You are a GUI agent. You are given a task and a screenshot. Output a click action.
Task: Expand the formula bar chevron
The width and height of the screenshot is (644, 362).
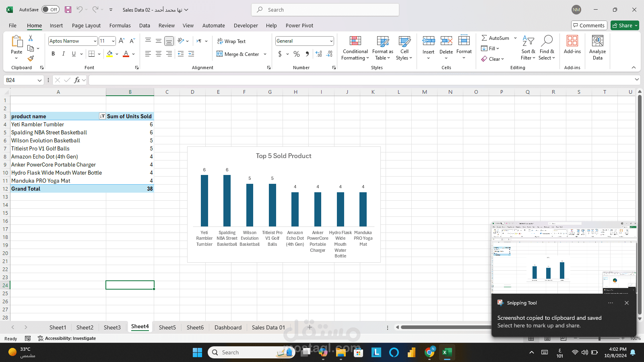[x=637, y=80]
